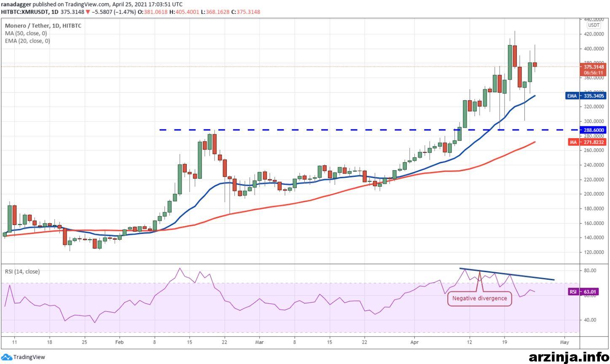Click the 140.0000 price axis label
The width and height of the screenshot is (610, 364).
[x=594, y=238]
